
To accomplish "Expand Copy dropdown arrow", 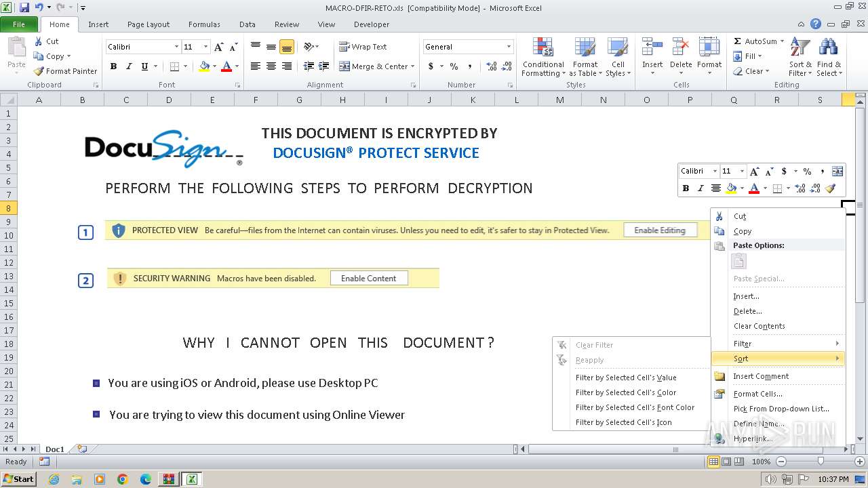I will coord(68,56).
